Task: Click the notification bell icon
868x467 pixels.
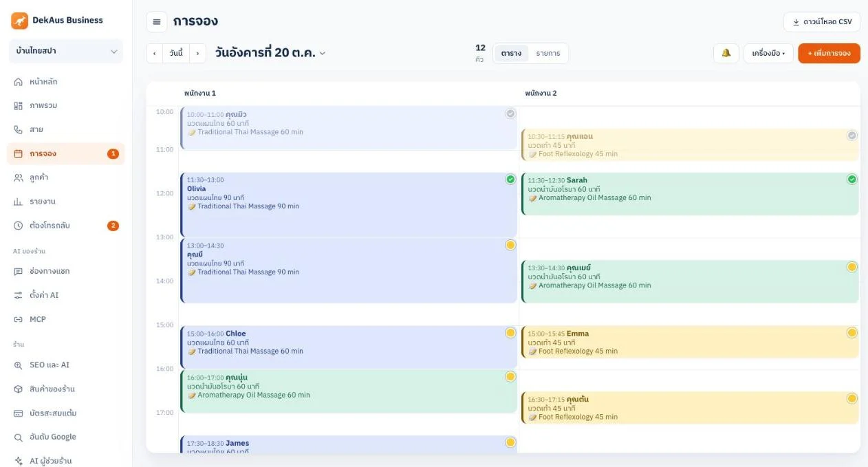Action: pyautogui.click(x=726, y=53)
